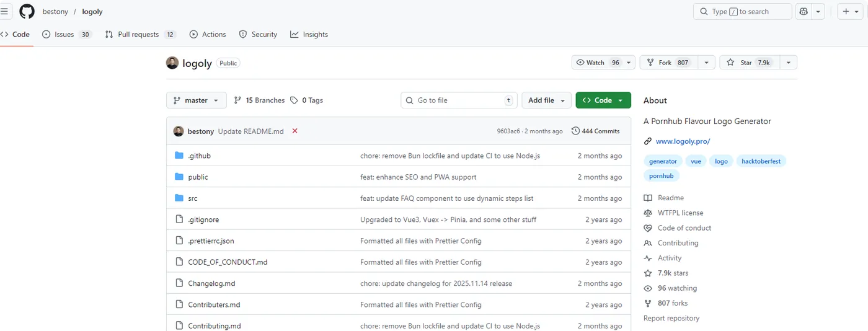Viewport: 868px width, 331px height.
Task: Open the www.logoly.pro link
Action: coord(683,141)
